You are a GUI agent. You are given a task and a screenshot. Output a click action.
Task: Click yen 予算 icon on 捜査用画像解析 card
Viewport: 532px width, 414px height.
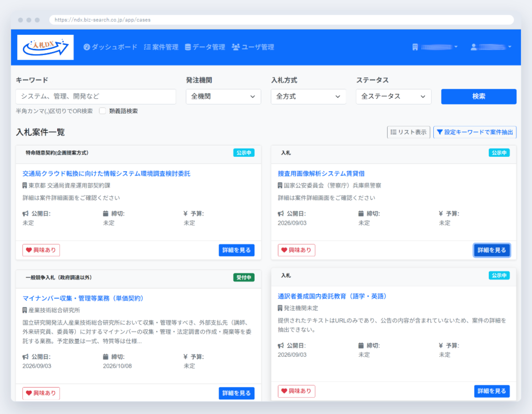[x=441, y=213]
